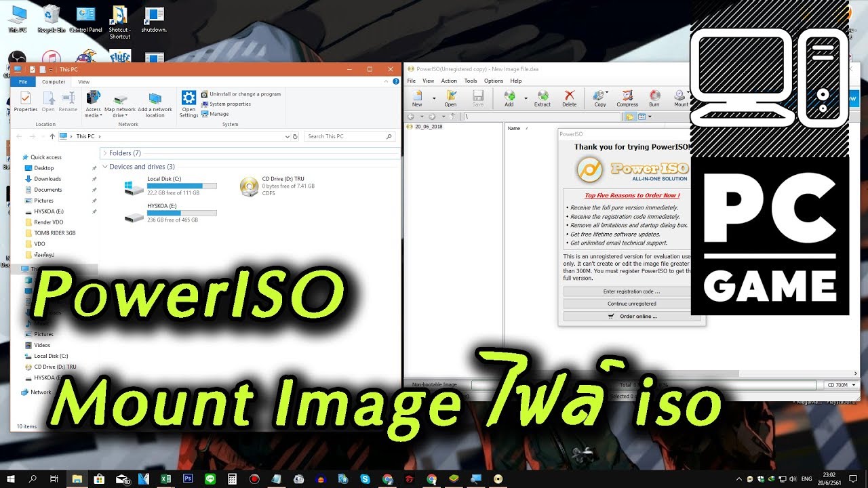Screen dimensions: 868x488
Task: Click the folders view icon beside PowerISO path box
Action: pyautogui.click(x=630, y=117)
